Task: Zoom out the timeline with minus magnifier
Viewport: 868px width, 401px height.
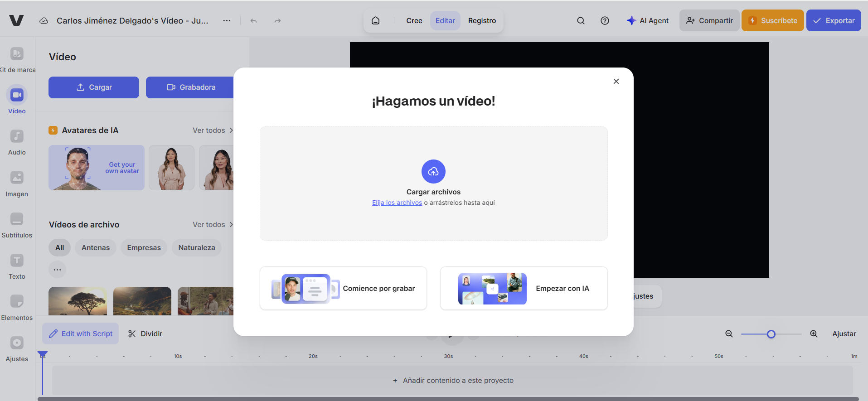Action: click(x=729, y=334)
